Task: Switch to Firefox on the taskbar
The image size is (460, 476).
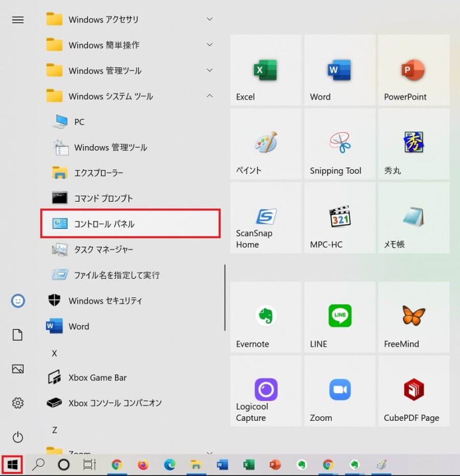Action: [143, 465]
